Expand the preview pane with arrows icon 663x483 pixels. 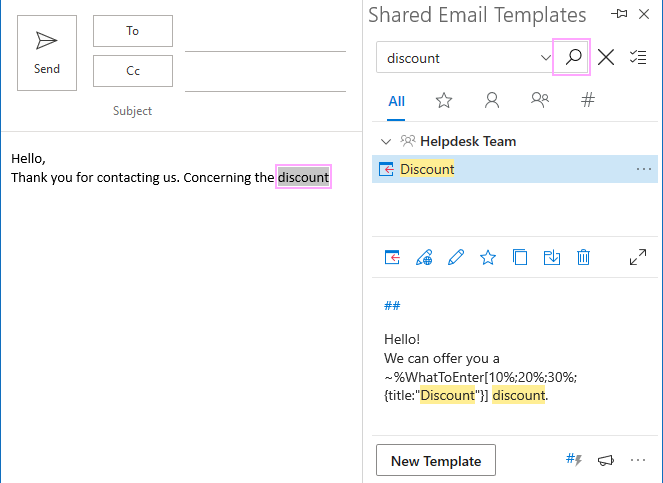tap(638, 257)
